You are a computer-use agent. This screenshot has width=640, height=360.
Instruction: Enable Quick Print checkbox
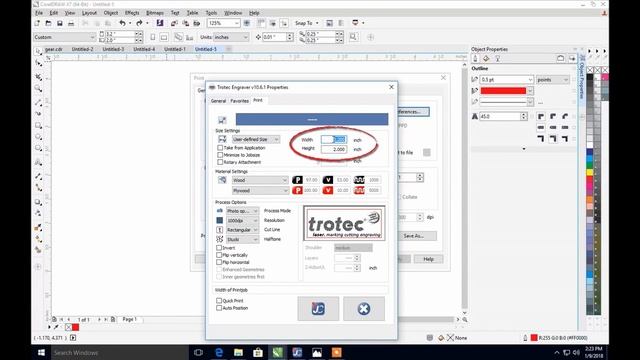point(219,301)
